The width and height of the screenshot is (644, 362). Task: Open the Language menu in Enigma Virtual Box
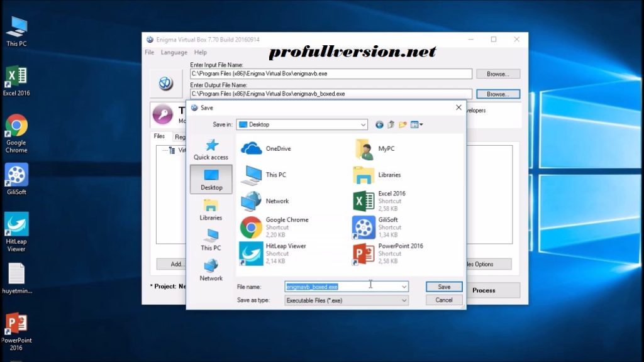pos(174,53)
